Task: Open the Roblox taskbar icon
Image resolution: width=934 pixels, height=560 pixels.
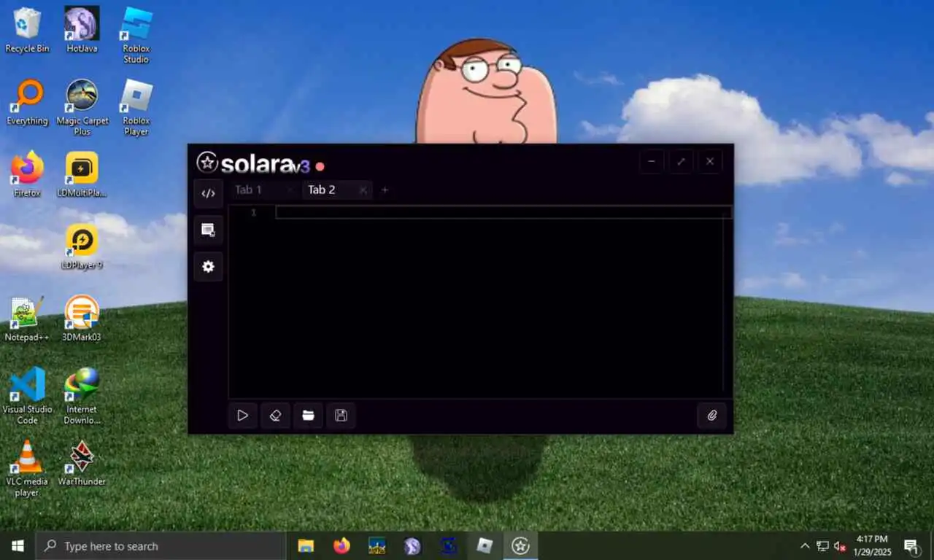Action: coord(485,545)
